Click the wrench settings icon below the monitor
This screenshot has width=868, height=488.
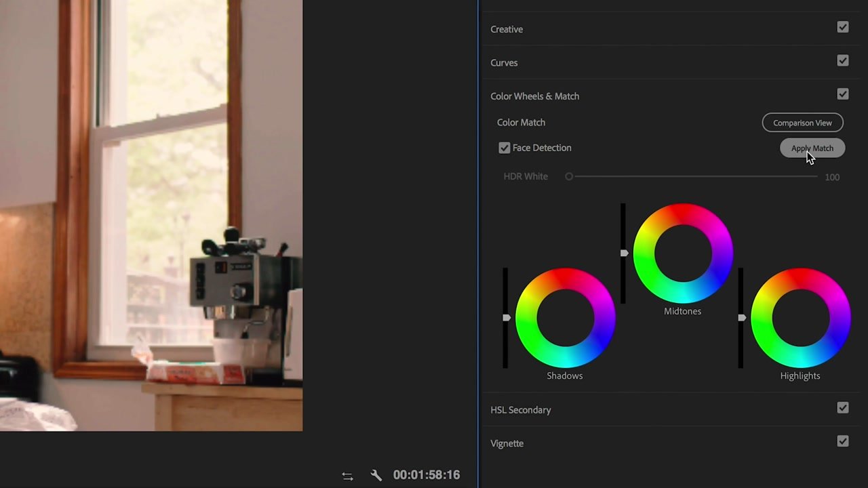[x=376, y=475]
